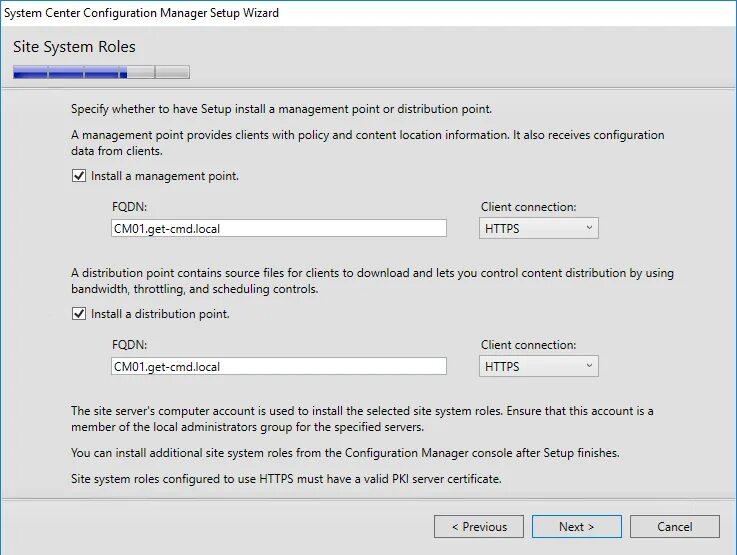The width and height of the screenshot is (737, 555).
Task: Uncheck the Install a management point checkbox
Action: (79, 176)
